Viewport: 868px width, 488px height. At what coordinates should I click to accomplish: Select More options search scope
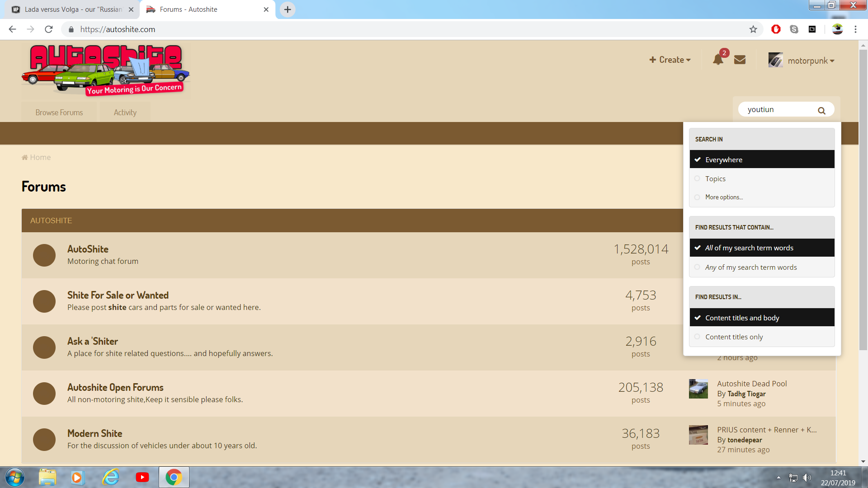pyautogui.click(x=762, y=197)
